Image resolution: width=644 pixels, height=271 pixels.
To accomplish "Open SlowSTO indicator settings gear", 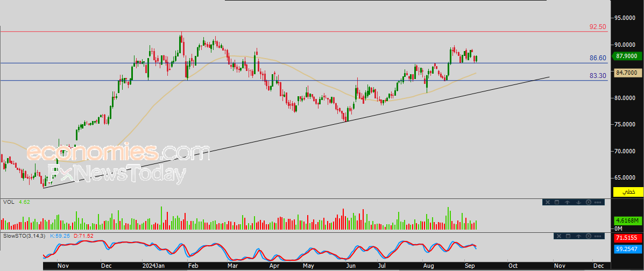I will click(x=589, y=236).
